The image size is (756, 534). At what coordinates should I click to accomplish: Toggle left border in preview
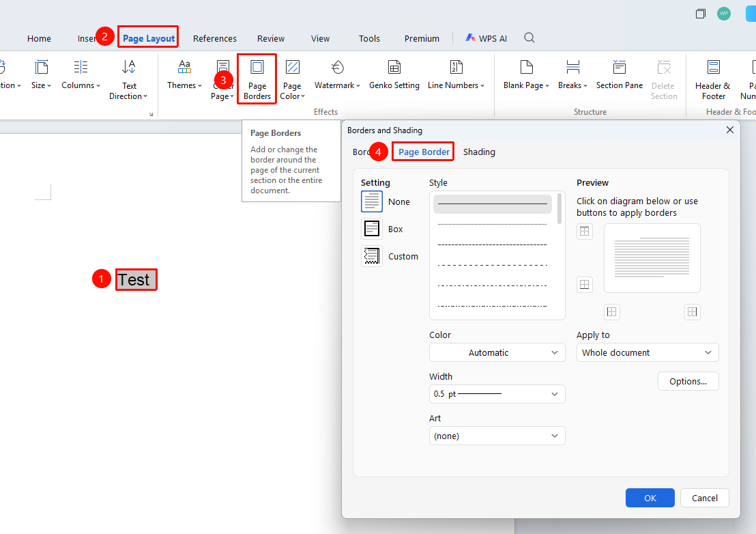[x=612, y=311]
